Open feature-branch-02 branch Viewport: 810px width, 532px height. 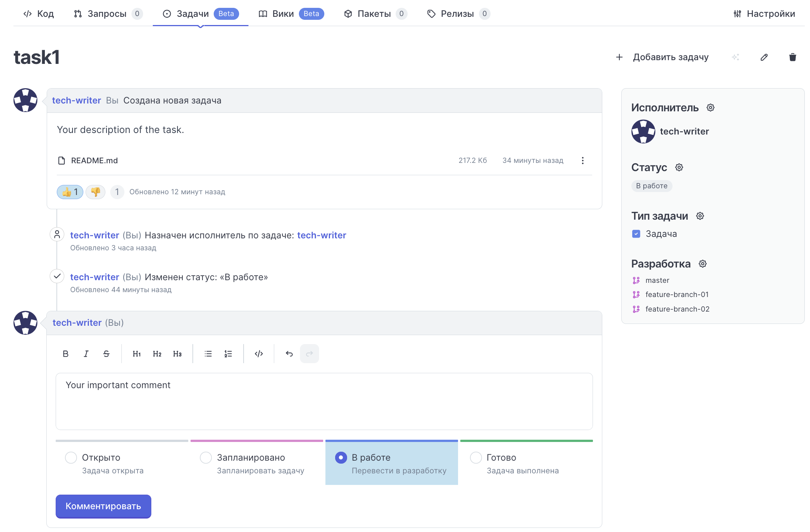[x=677, y=309]
